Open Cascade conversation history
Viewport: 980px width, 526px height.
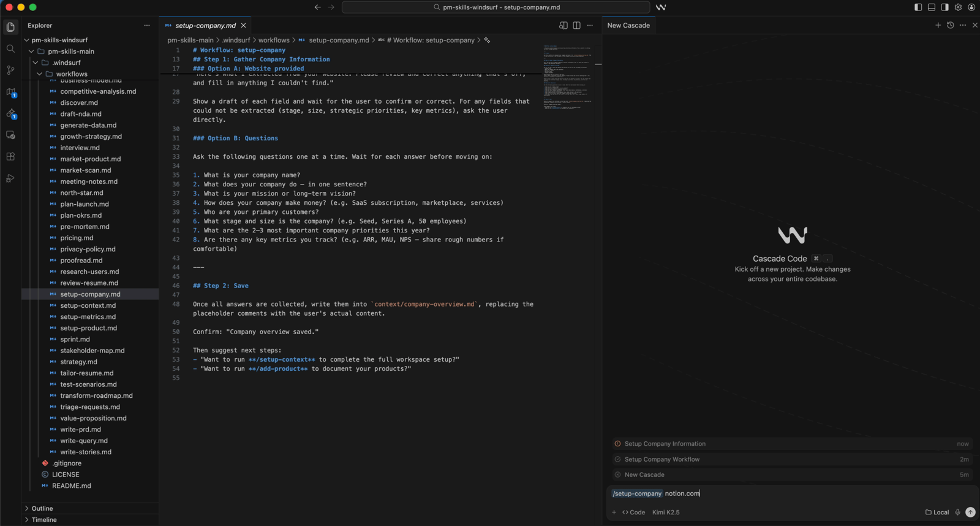[x=950, y=25]
